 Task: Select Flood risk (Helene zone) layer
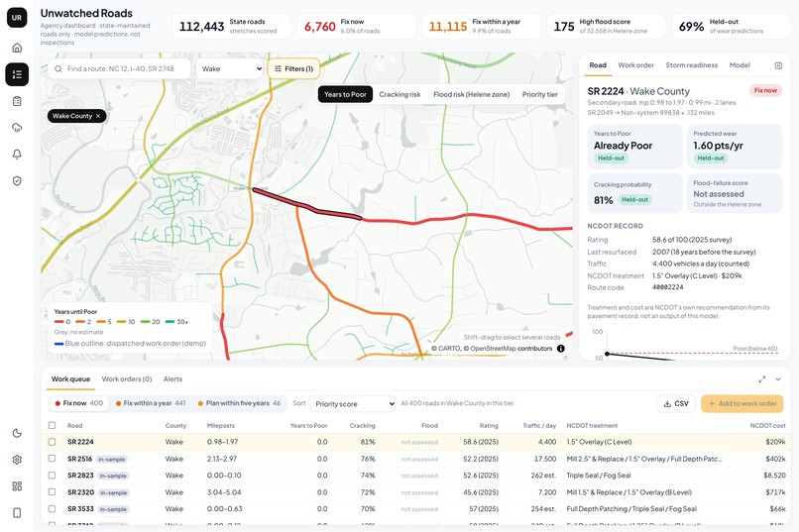(471, 95)
